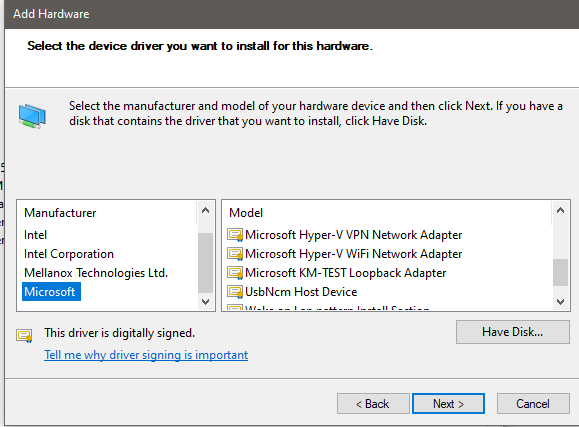The image size is (579, 427).
Task: Click the Model list scroll down arrow
Action: coord(560,302)
